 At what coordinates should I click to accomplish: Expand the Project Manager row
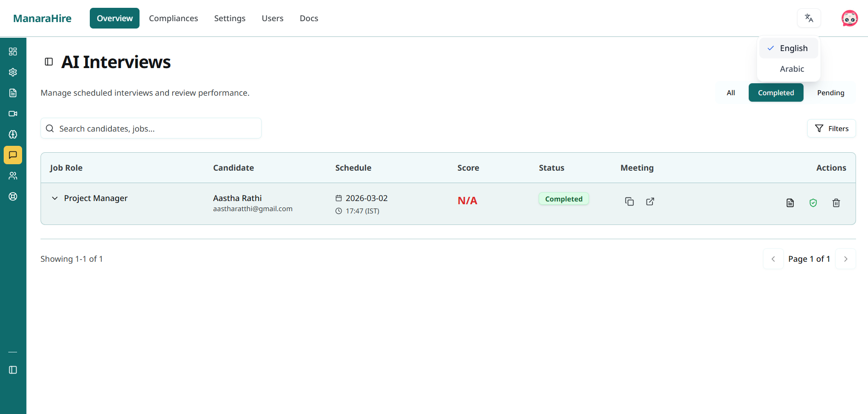click(55, 198)
